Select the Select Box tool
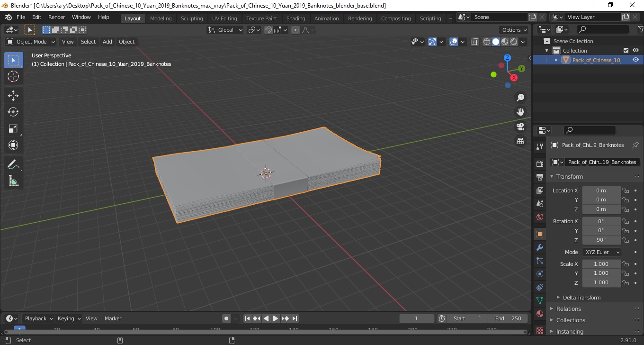644x345 pixels. [13, 60]
